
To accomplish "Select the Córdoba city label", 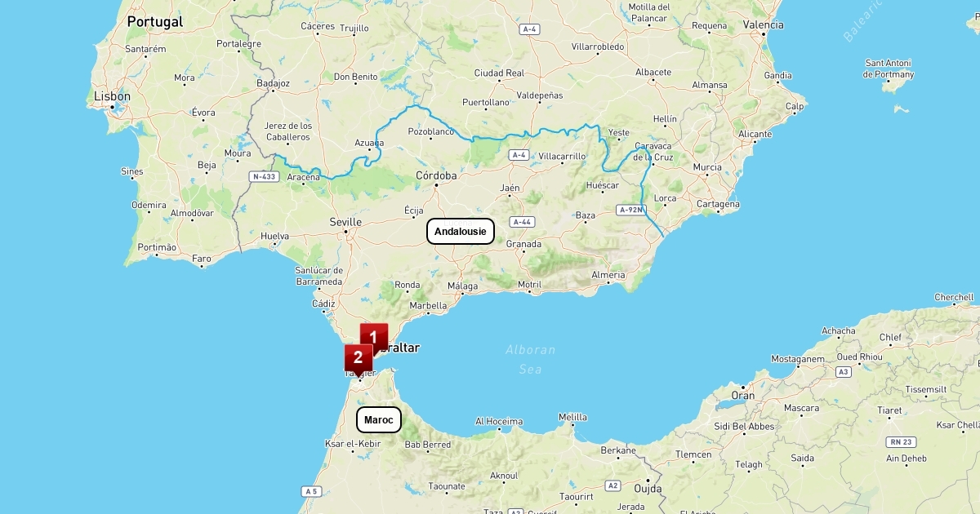I will pos(437,175).
